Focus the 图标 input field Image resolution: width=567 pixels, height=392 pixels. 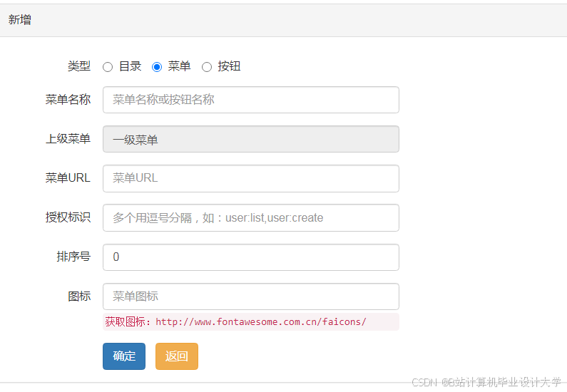(250, 296)
